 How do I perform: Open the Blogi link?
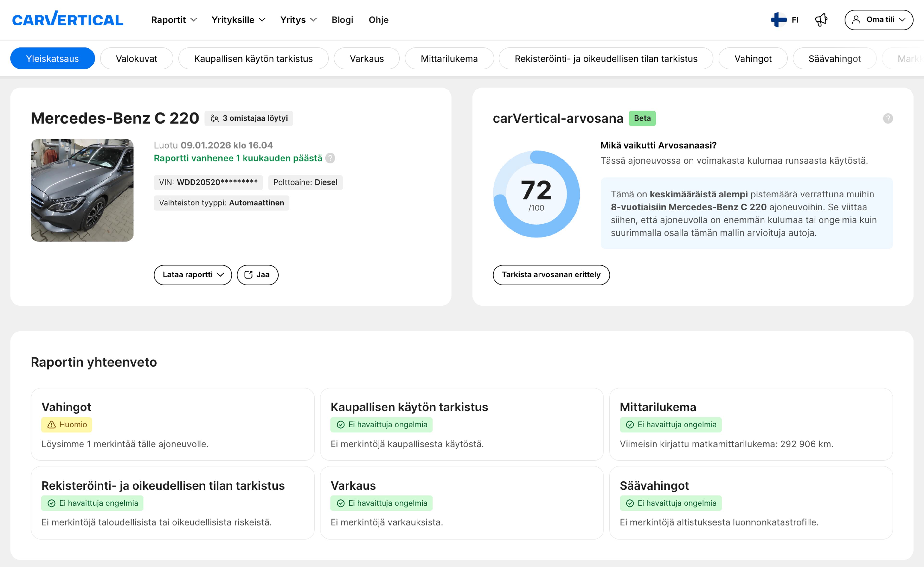tap(342, 20)
